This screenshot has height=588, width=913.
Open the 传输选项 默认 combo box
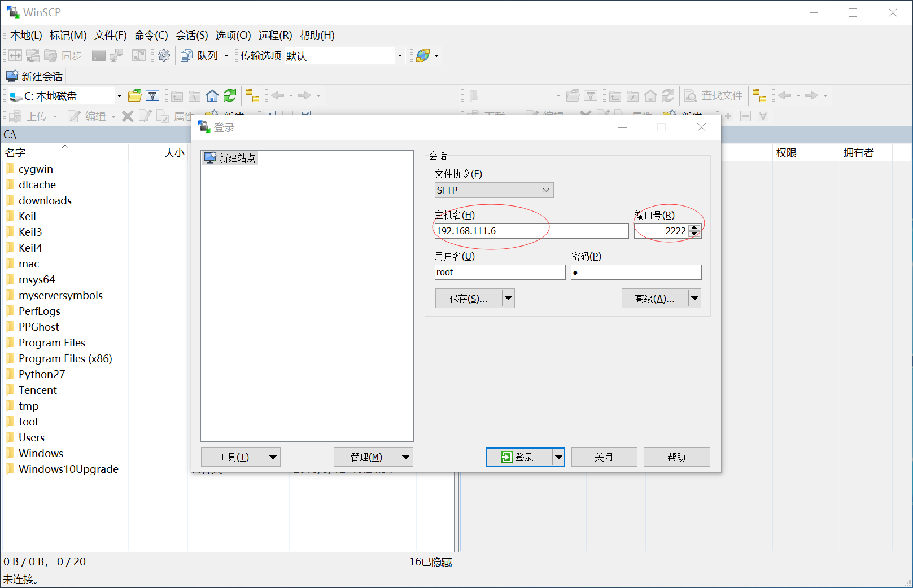pos(345,55)
